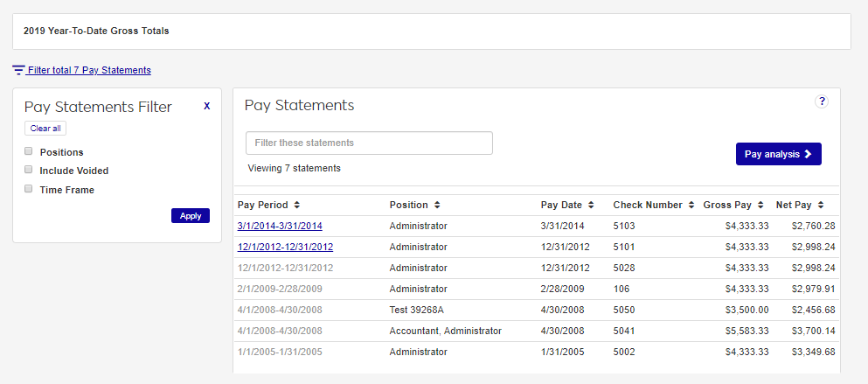Screen dimensions: 868x384
Task: Sort by Pay Date column arrows
Action: point(591,206)
